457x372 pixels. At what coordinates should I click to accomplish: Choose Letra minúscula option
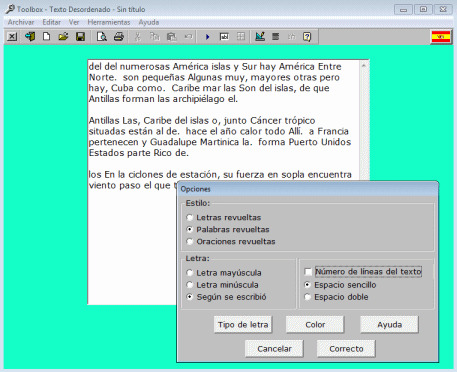(222, 285)
